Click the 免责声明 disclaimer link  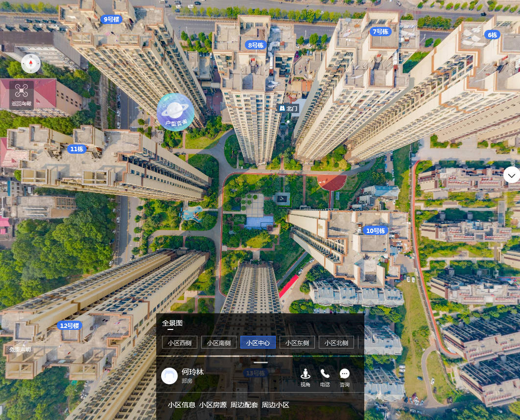(20, 350)
